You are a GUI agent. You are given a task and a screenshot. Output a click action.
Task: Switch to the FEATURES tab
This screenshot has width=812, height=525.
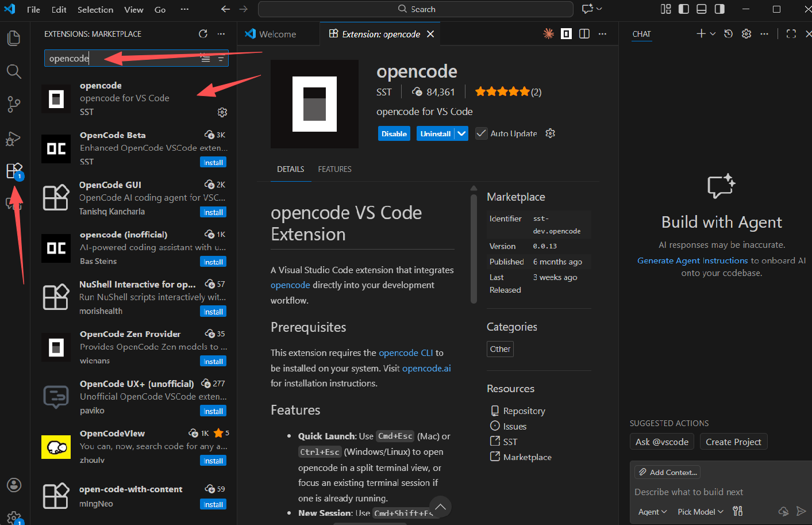click(334, 169)
